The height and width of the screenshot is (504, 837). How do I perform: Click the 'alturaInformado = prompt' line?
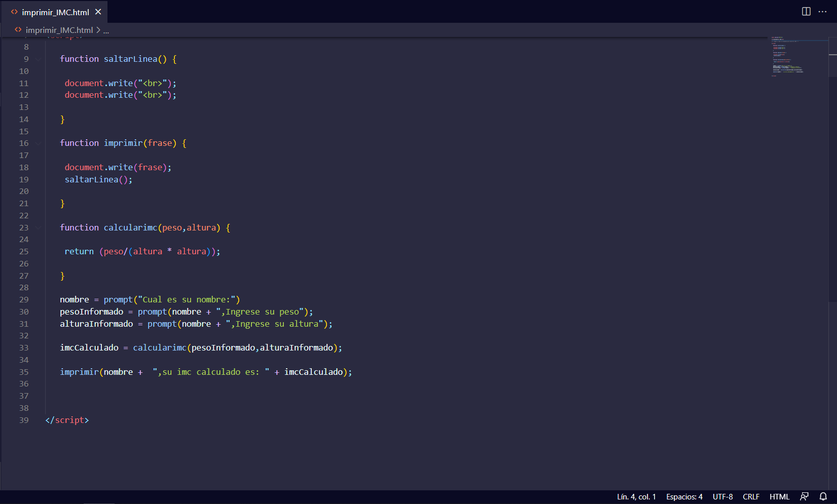[196, 324]
